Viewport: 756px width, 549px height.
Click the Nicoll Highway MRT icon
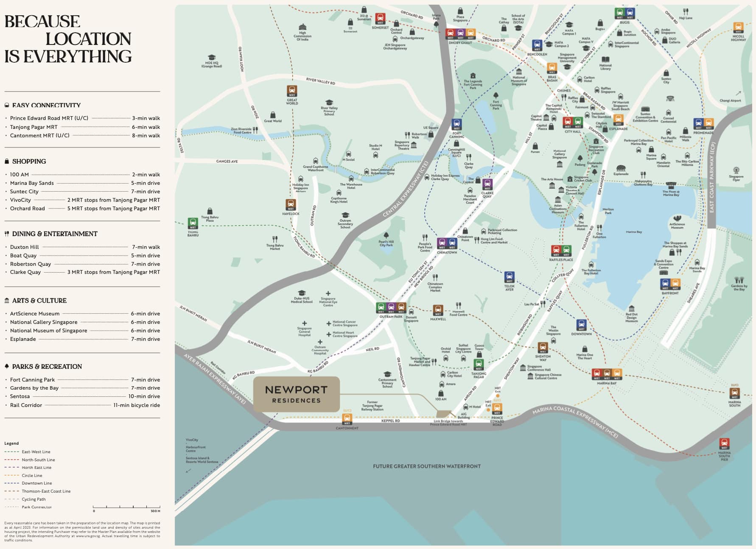point(738,28)
